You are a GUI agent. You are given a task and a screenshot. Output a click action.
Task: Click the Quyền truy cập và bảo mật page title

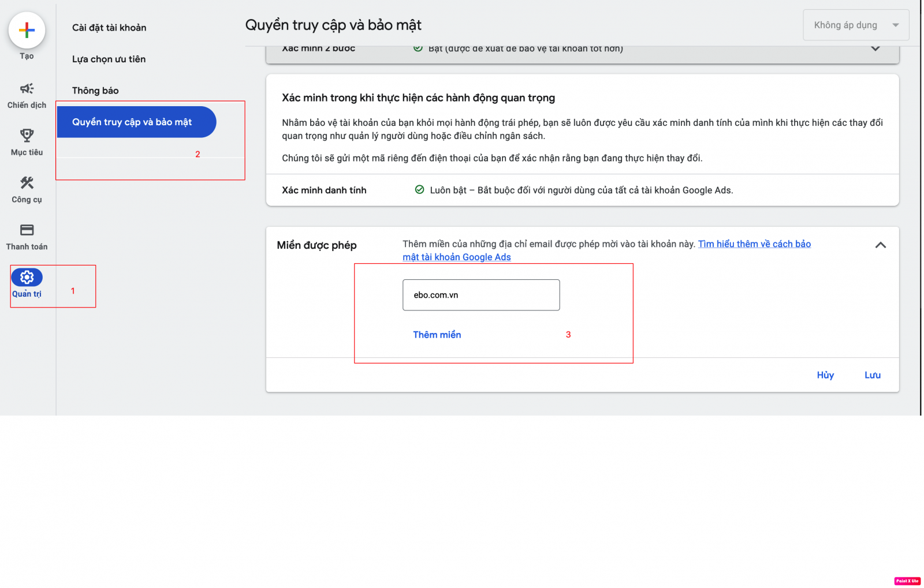point(333,25)
